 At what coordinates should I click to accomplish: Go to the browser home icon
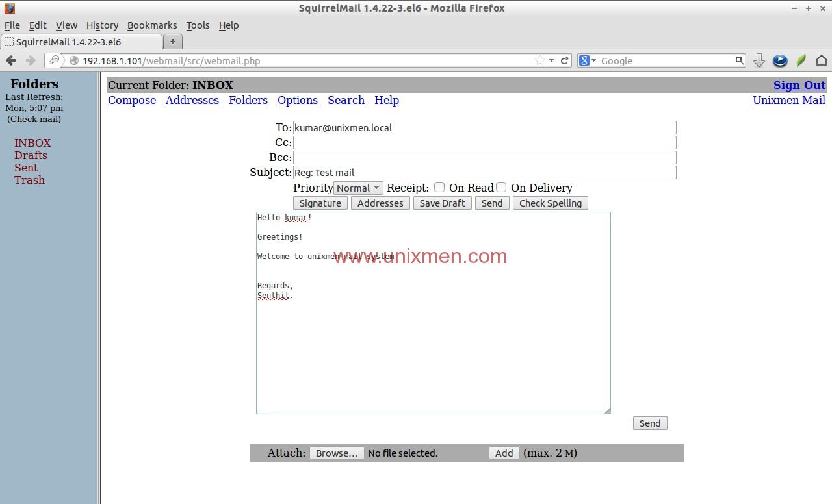pyautogui.click(x=821, y=60)
